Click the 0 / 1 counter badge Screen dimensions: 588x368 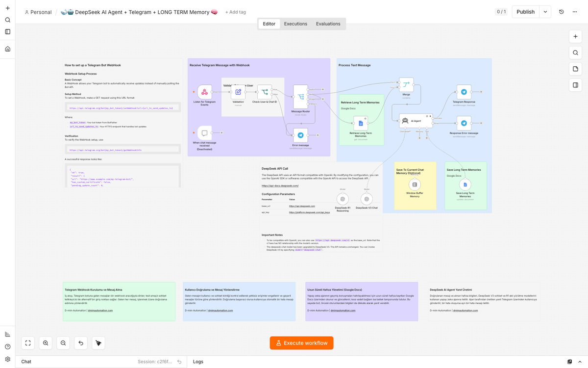(501, 12)
